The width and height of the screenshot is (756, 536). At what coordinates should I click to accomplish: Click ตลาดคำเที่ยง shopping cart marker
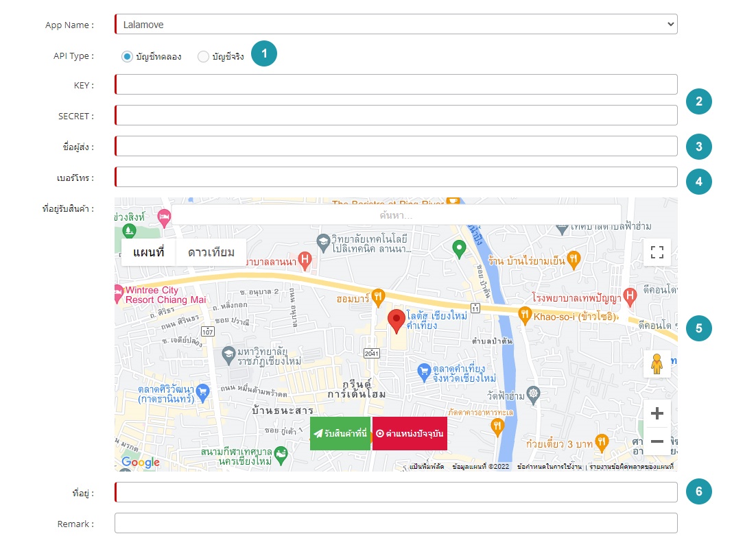(423, 372)
